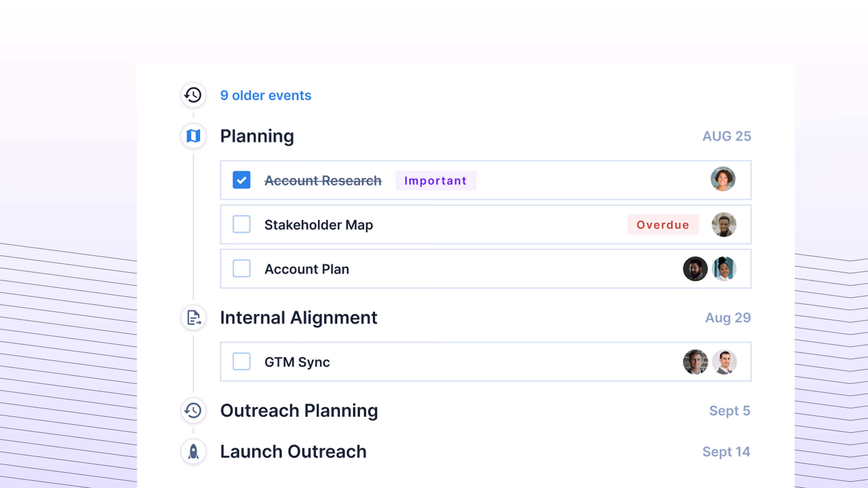Check the Stakeholder Map checkbox
Viewport: 868px width, 488px height.
(x=241, y=224)
